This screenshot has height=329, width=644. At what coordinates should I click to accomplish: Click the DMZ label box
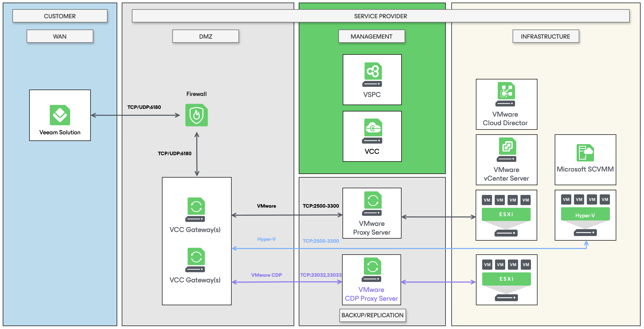pos(206,36)
